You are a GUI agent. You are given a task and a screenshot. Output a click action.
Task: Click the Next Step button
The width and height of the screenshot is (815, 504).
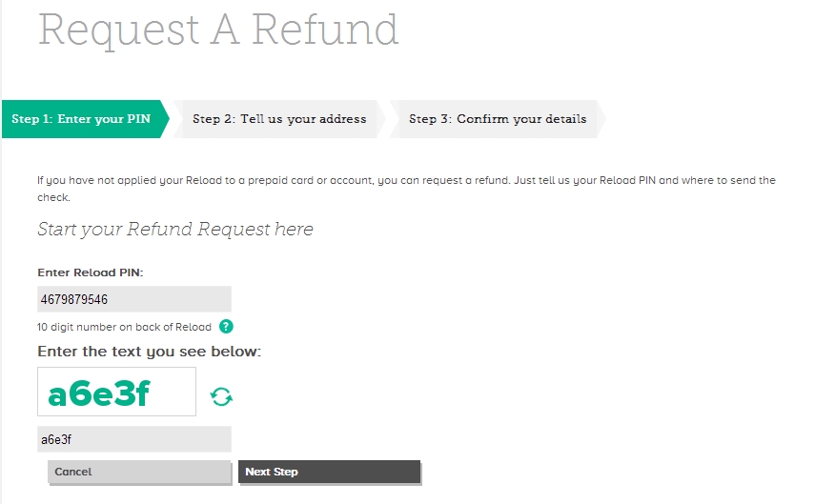click(x=330, y=472)
